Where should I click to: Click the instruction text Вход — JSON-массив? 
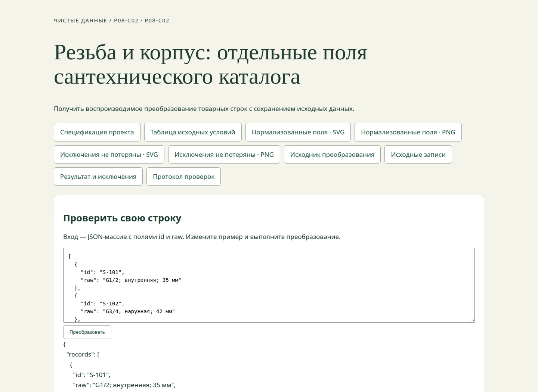point(202,237)
